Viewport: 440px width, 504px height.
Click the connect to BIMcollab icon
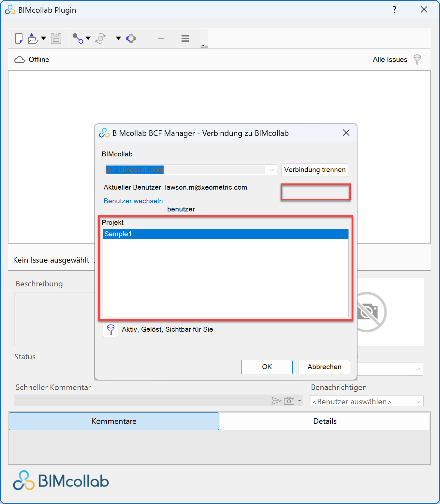point(78,38)
